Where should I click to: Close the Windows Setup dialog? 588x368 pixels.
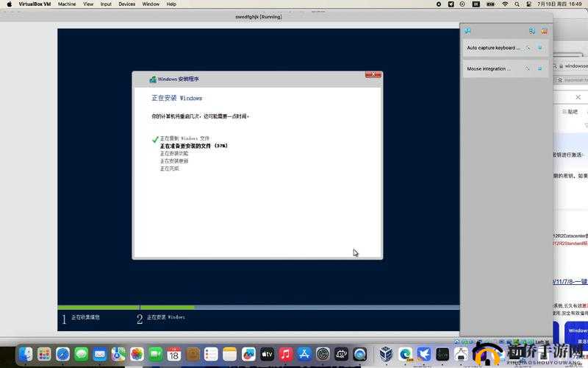[x=373, y=74]
